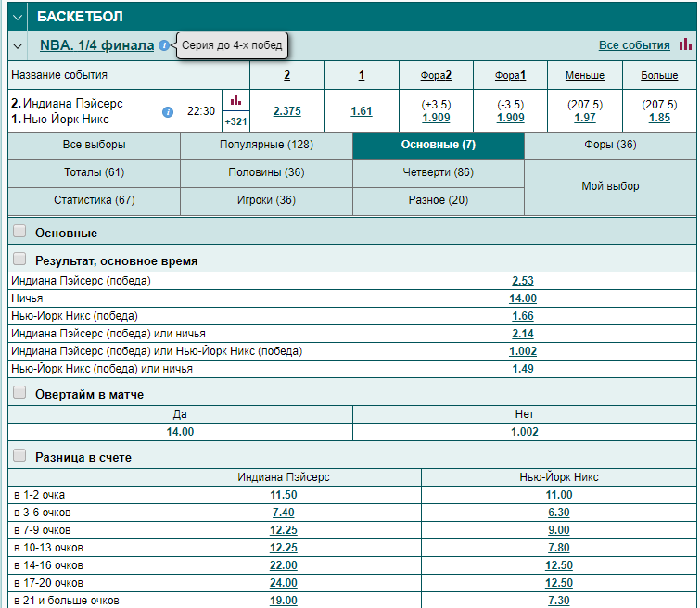Image resolution: width=700 pixels, height=608 pixels.
Task: Open the Мой выбор tab
Action: (x=610, y=186)
